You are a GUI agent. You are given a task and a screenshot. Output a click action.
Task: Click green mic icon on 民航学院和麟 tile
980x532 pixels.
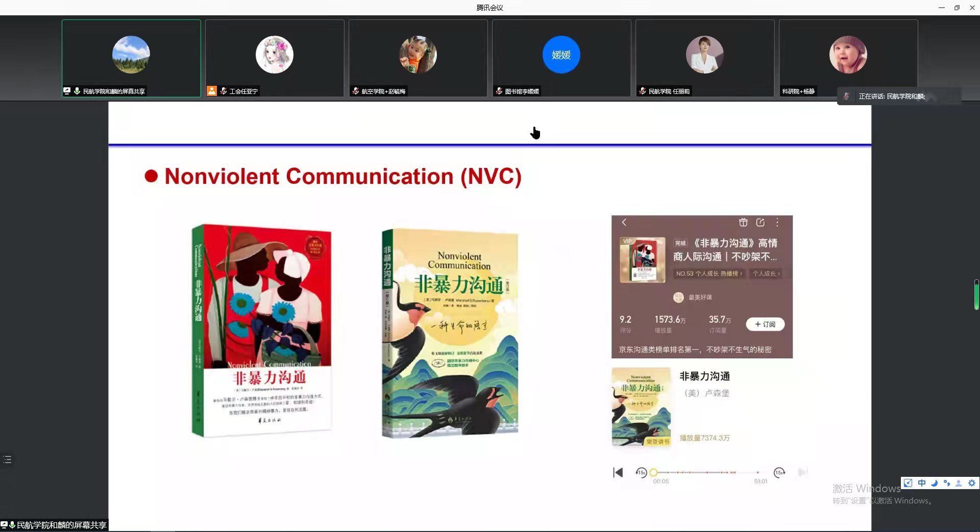(x=77, y=91)
